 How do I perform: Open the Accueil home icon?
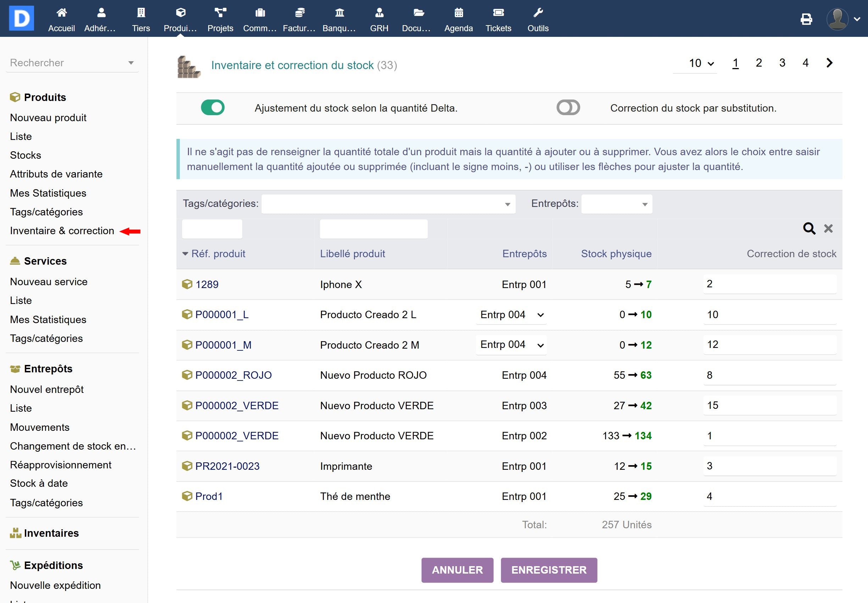point(61,13)
